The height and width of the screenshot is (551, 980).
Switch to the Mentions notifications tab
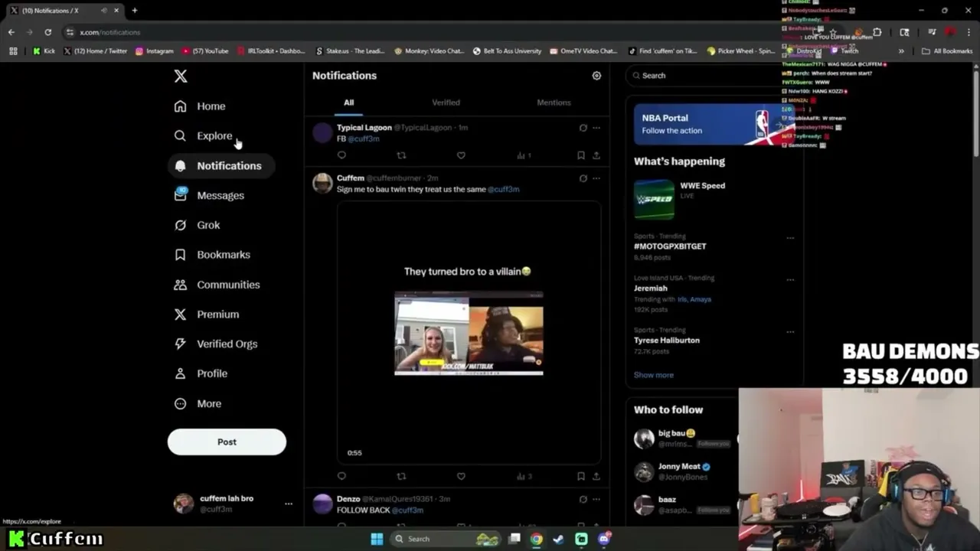[554, 103]
